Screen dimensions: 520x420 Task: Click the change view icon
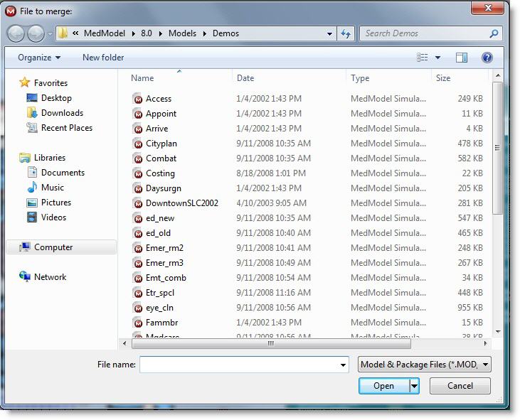422,58
